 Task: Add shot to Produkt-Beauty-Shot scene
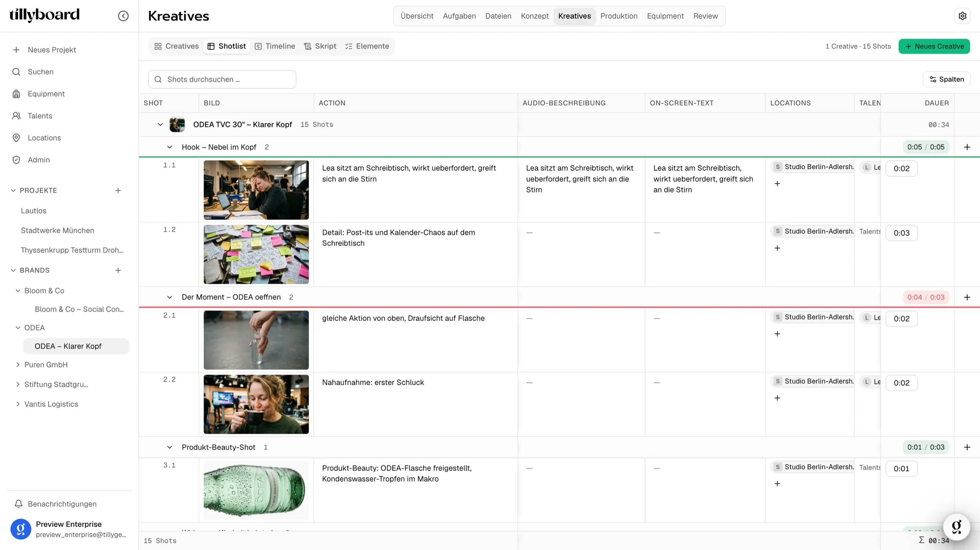click(967, 447)
